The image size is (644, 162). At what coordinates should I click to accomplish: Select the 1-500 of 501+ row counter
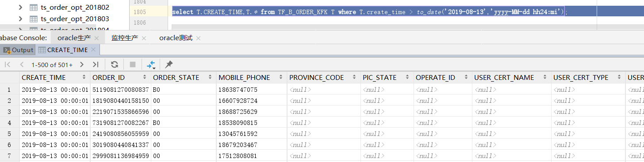click(52, 64)
